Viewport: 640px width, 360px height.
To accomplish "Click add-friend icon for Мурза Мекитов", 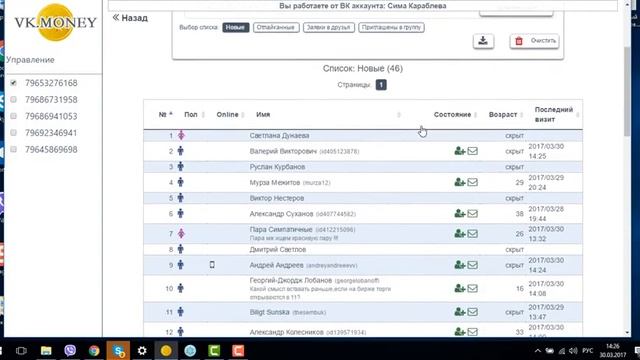I will pos(460,182).
